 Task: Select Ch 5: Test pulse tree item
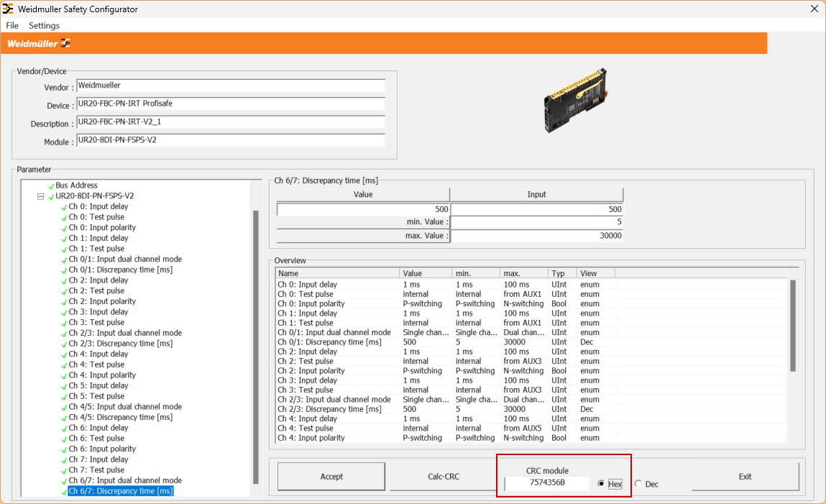pyautogui.click(x=96, y=396)
